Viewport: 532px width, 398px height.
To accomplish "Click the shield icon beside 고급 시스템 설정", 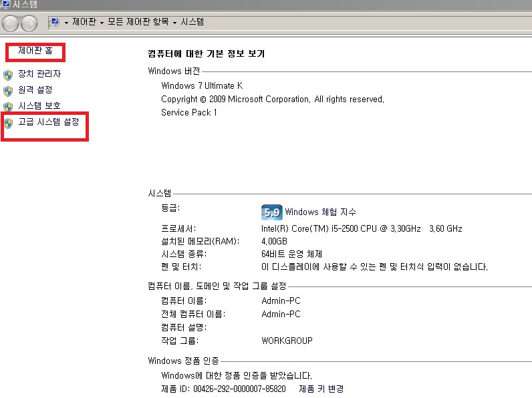I will (8, 123).
